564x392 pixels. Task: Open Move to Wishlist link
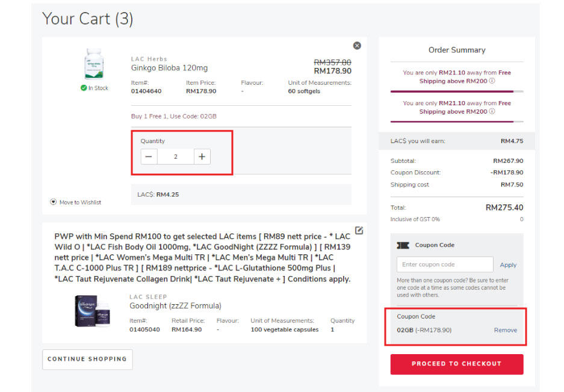click(x=80, y=202)
